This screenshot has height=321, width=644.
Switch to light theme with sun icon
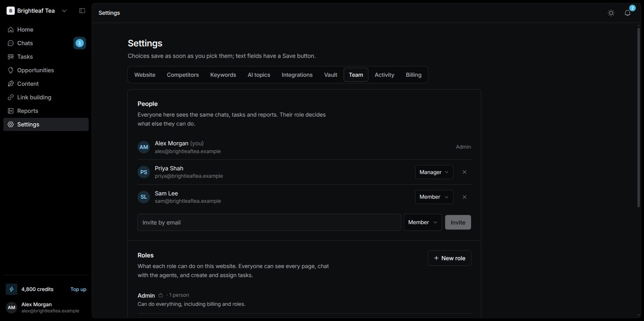(611, 13)
